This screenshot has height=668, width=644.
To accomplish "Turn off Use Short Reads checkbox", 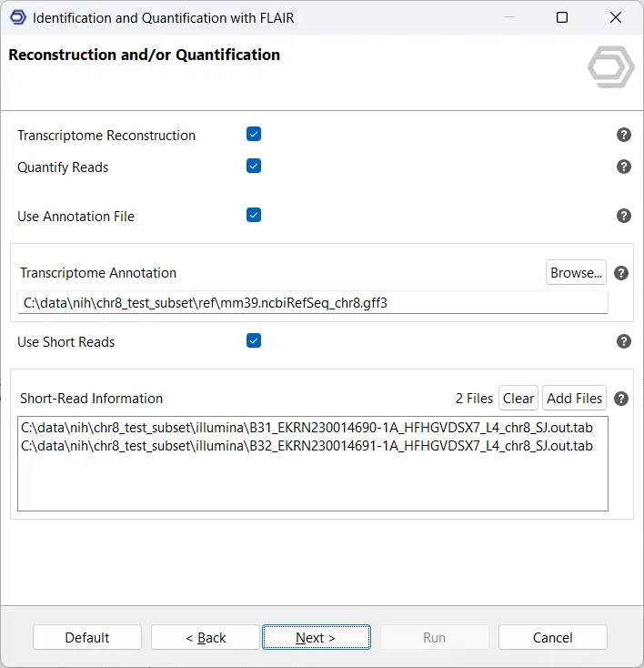I will pos(254,341).
